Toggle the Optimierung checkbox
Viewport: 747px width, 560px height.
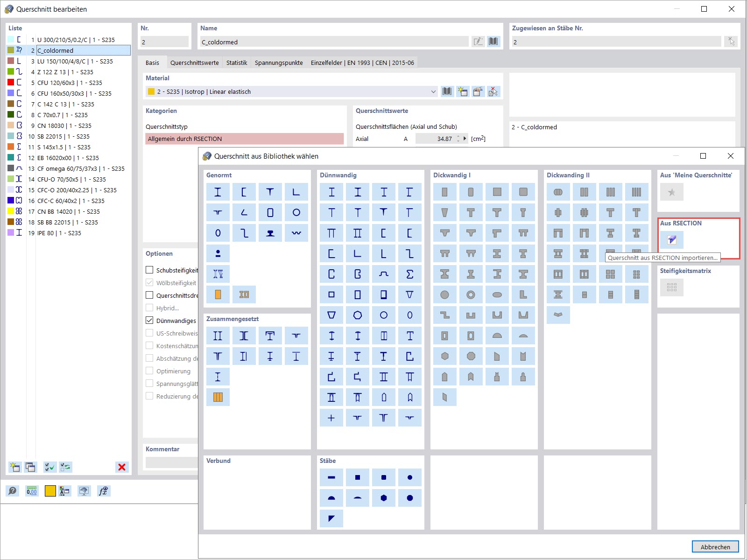click(x=149, y=371)
